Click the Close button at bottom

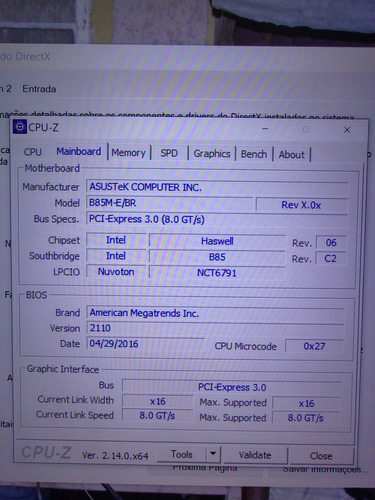click(x=321, y=456)
